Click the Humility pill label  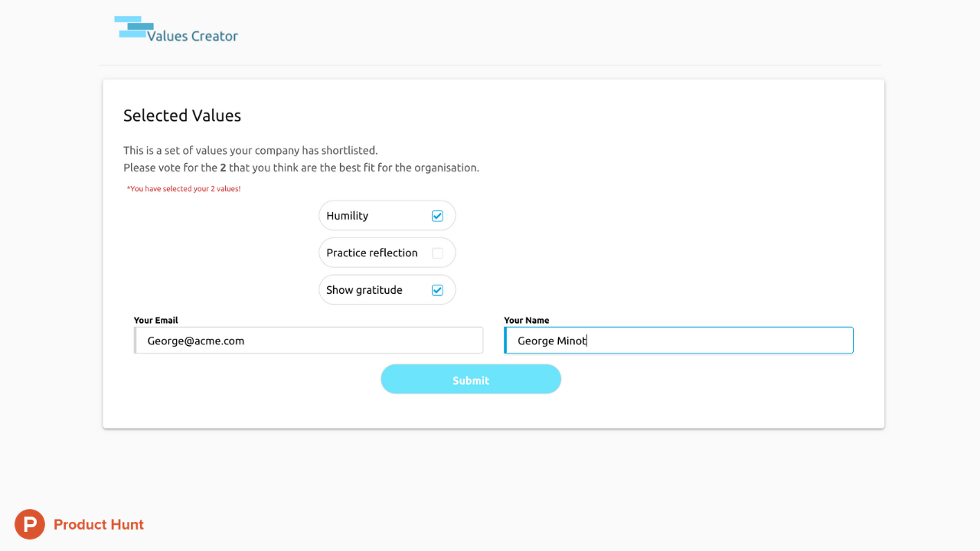pos(347,215)
